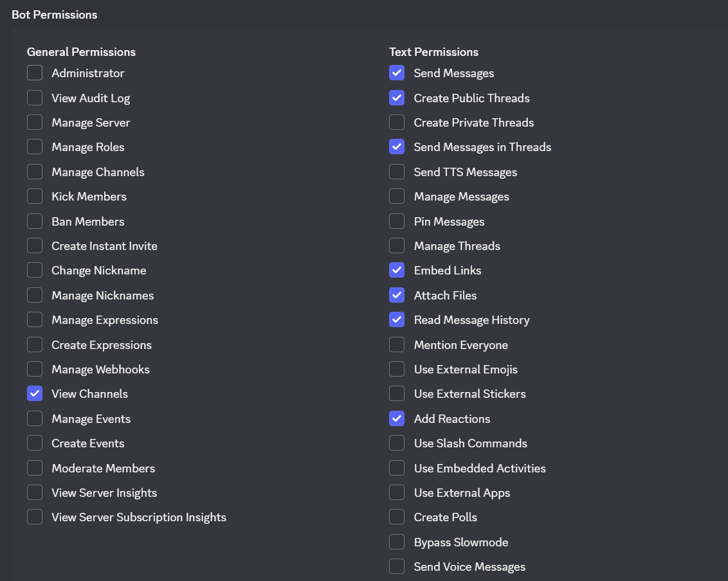Check the Manage Events box

35,418
